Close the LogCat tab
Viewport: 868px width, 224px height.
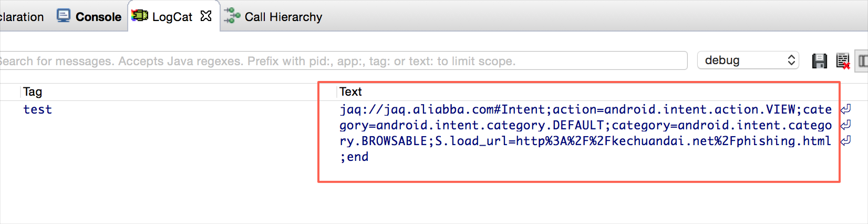206,16
